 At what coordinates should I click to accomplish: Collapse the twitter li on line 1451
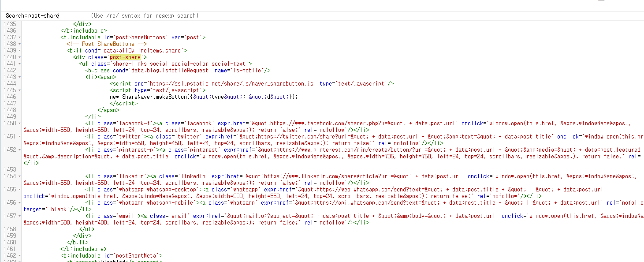point(20,136)
